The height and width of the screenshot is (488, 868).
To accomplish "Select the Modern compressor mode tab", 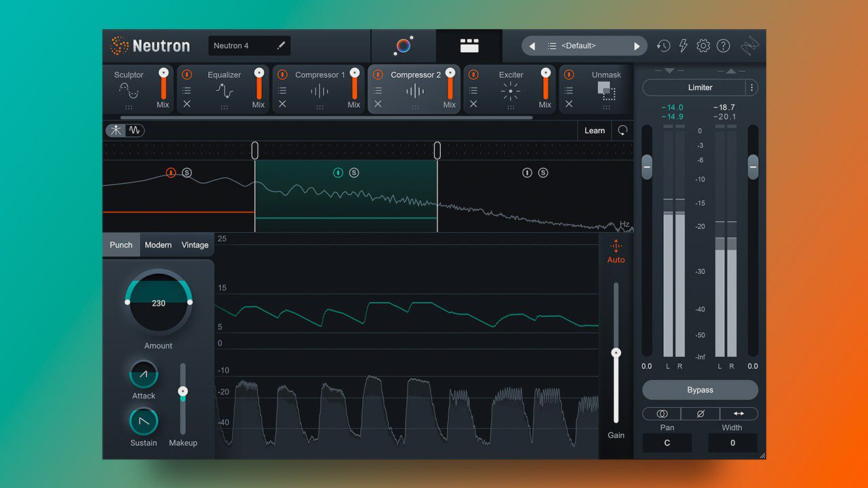I will click(158, 245).
